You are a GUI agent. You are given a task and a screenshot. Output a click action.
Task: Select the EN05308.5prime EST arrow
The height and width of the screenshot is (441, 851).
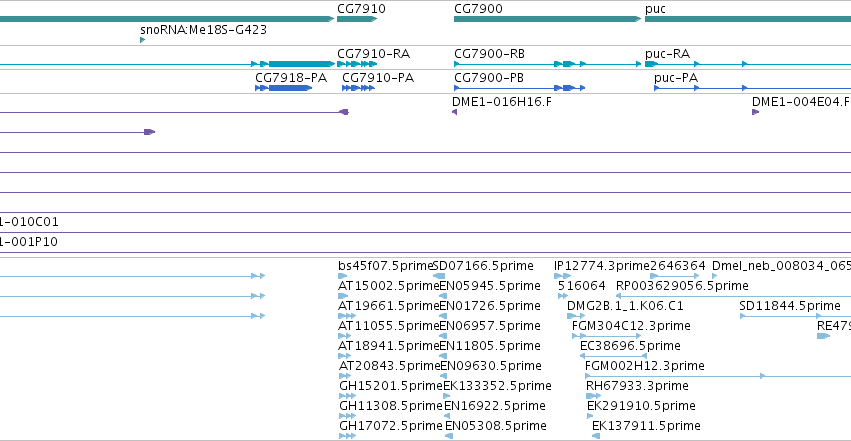(449, 436)
